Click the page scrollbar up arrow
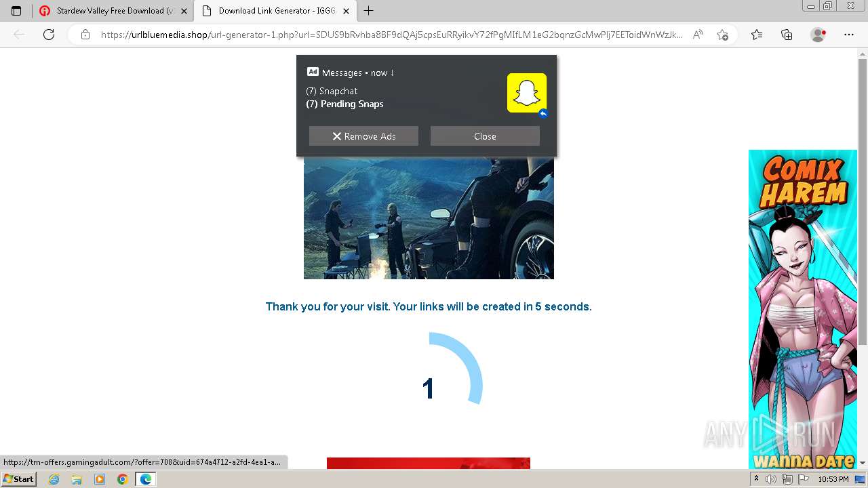This screenshot has width=868, height=488. click(863, 54)
